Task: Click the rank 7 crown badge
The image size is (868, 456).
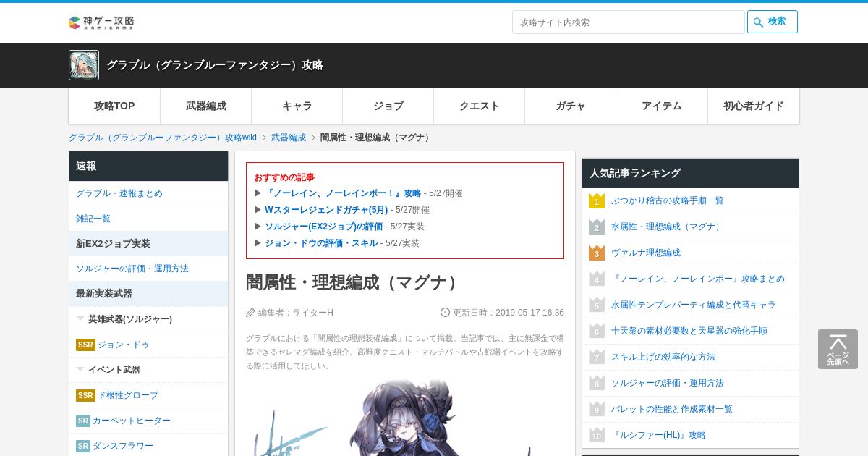Action: tap(597, 357)
